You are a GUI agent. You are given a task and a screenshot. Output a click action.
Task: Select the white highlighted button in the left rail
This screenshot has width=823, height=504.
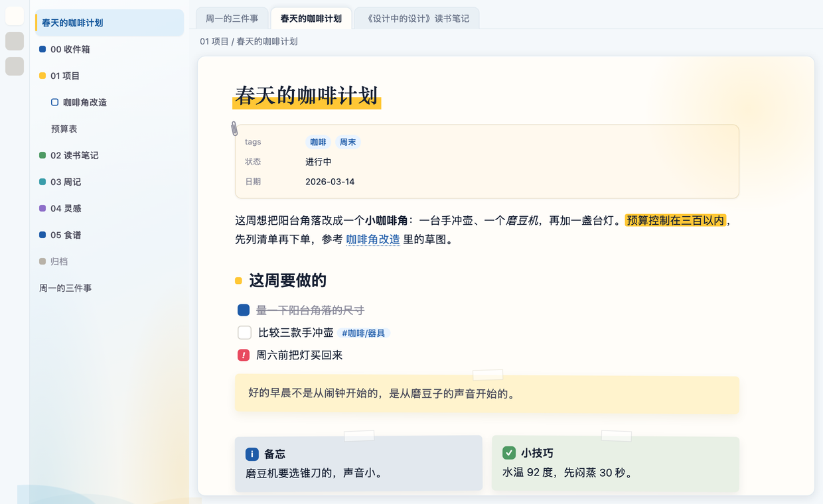click(15, 16)
